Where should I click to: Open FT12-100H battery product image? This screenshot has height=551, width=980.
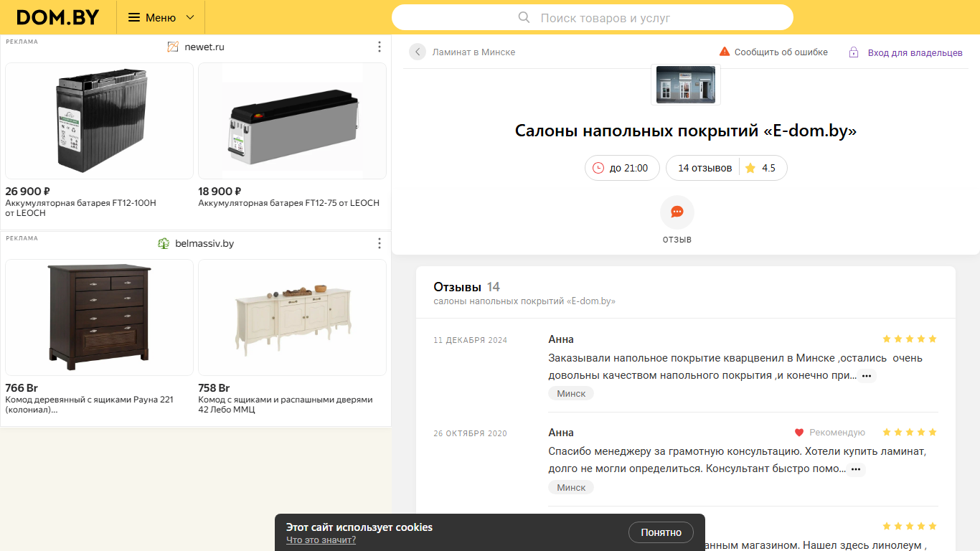coord(99,121)
